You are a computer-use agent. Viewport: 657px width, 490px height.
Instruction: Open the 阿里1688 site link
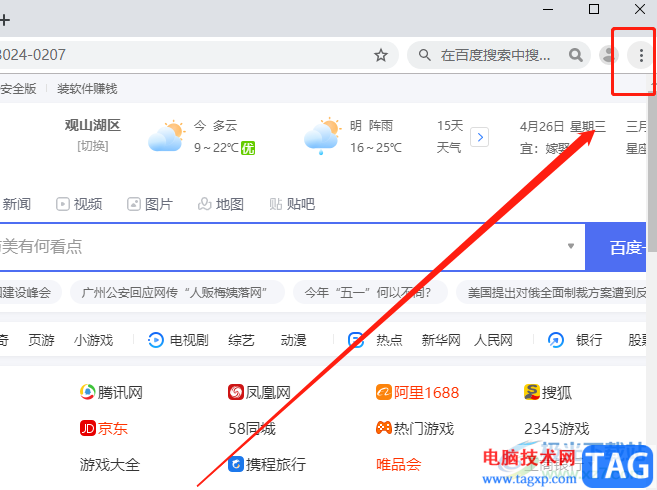[417, 392]
